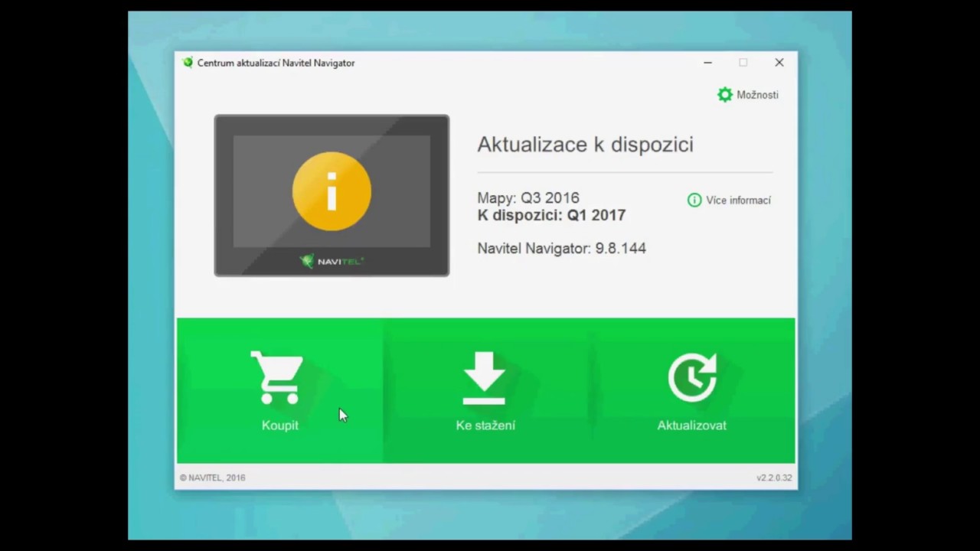Screen dimensions: 980x551
Task: Click the v2.2.0.32 version label
Action: (774, 478)
